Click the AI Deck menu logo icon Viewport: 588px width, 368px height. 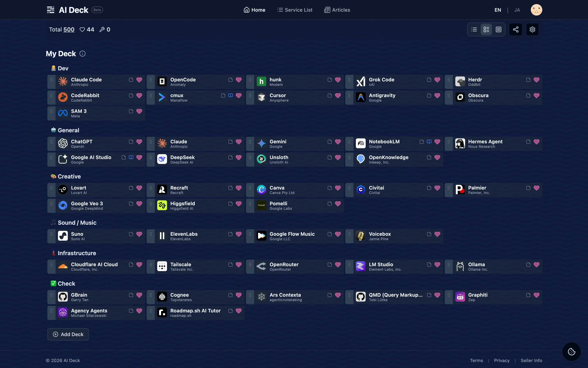[51, 10]
